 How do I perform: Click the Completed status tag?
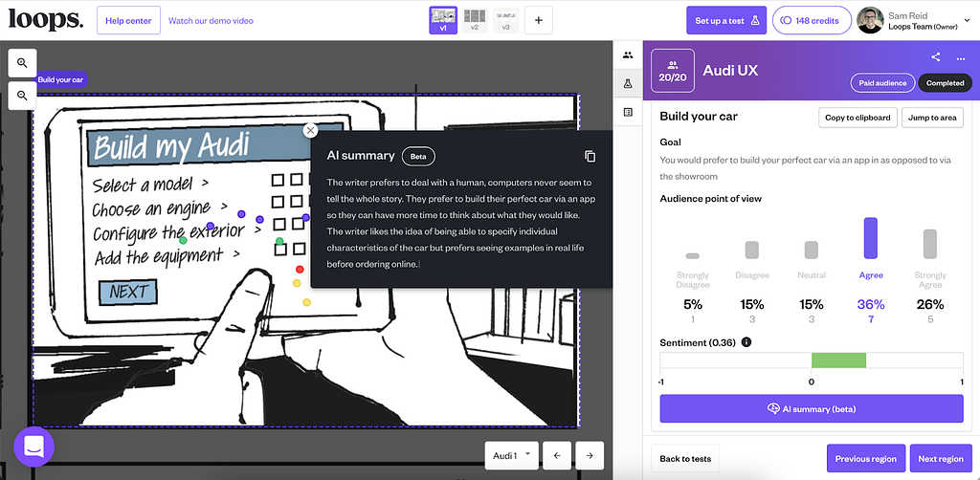[x=945, y=83]
